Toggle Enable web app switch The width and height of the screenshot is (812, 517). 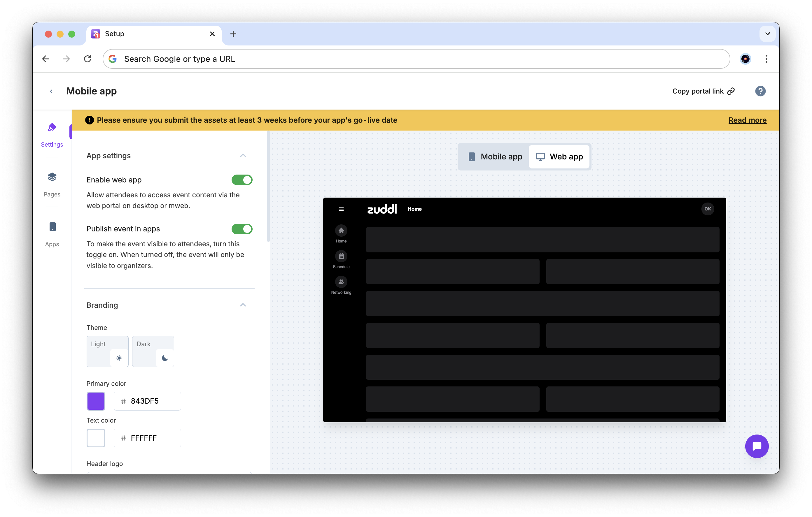click(x=242, y=180)
